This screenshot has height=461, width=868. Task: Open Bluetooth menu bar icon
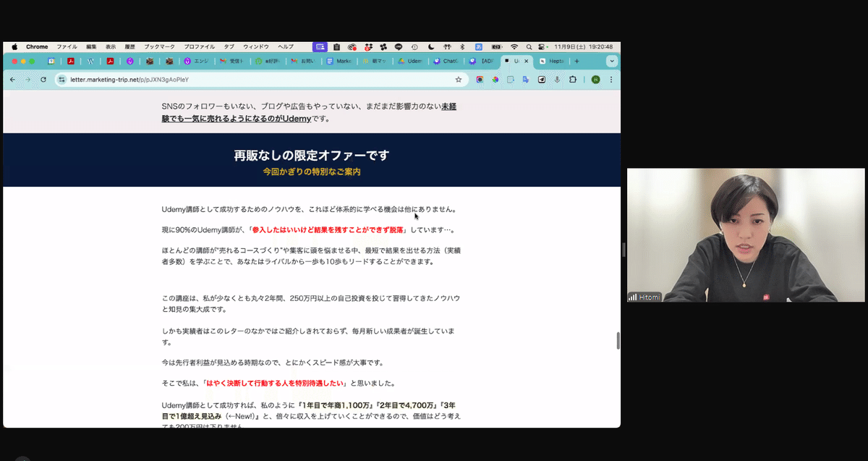[462, 46]
